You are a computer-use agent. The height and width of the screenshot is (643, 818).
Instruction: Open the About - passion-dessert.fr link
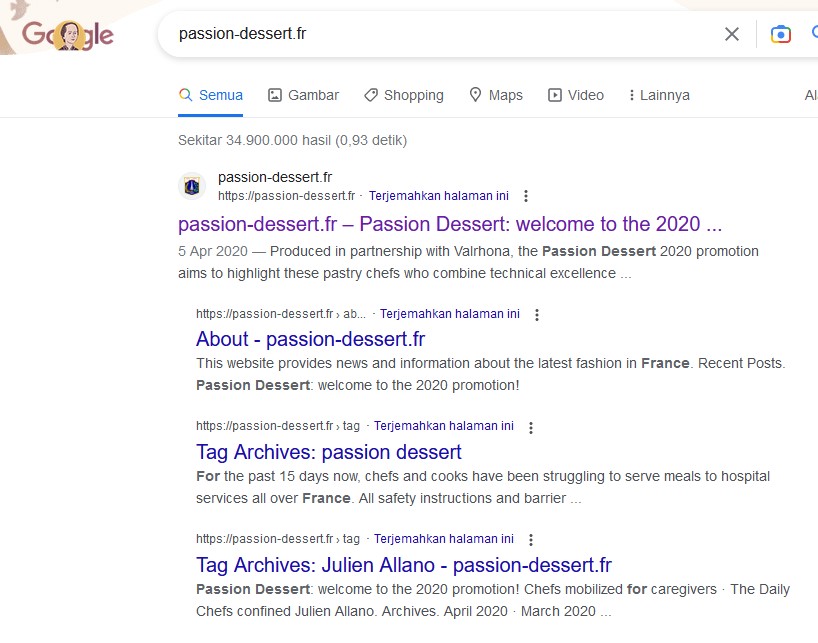click(310, 339)
